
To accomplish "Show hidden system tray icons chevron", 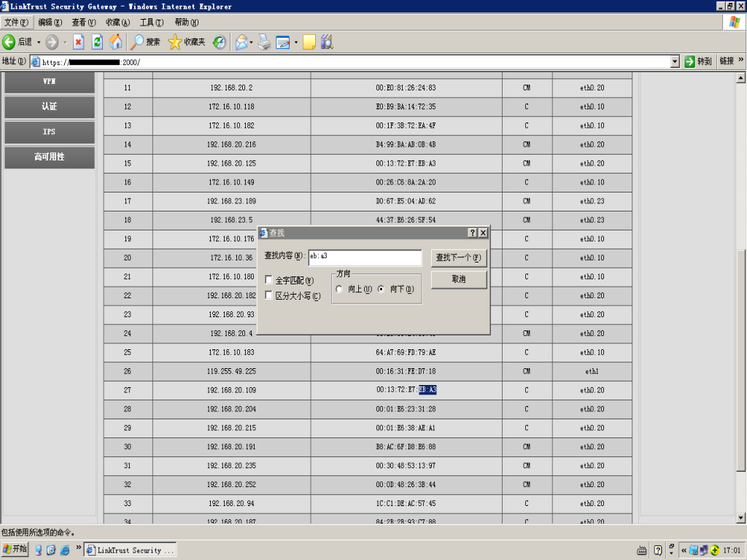I will tap(684, 551).
